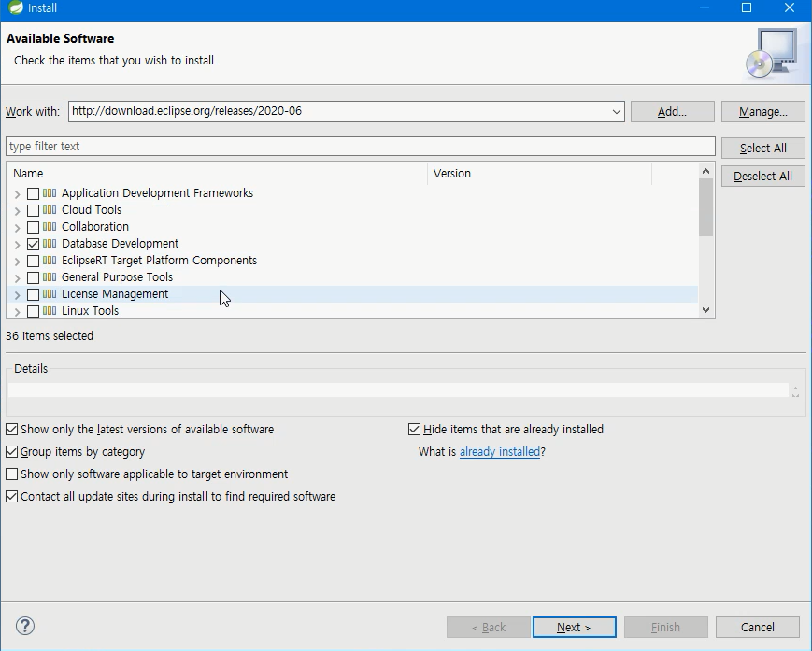The width and height of the screenshot is (812, 651).
Task: Check General Purpose Tools checkbox
Action: point(33,278)
